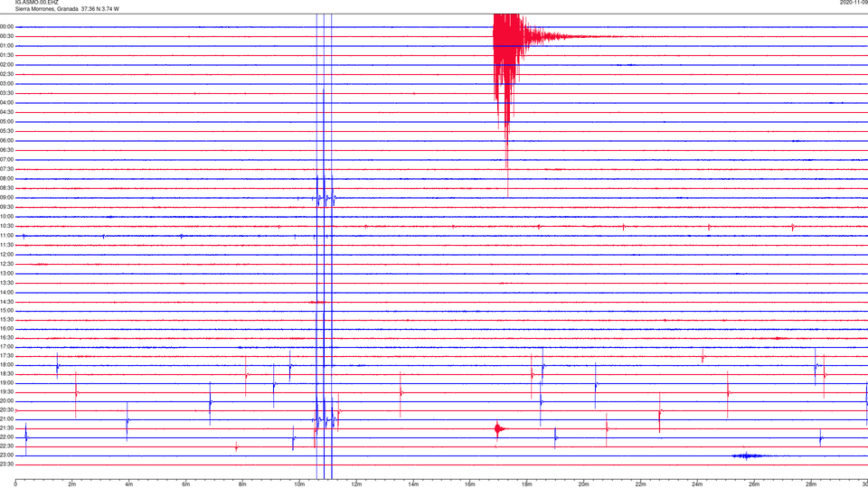Select the 10:00 time label
The height and width of the screenshot is (488, 868).
(x=6, y=216)
